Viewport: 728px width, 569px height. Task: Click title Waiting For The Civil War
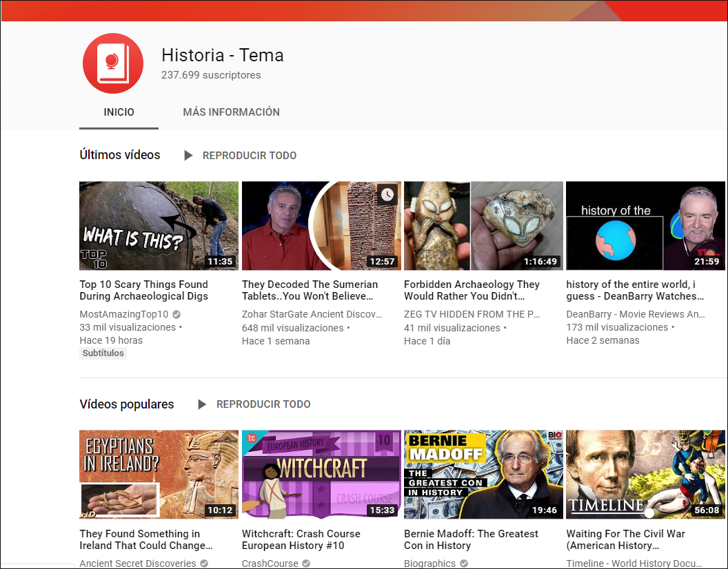[x=625, y=539]
